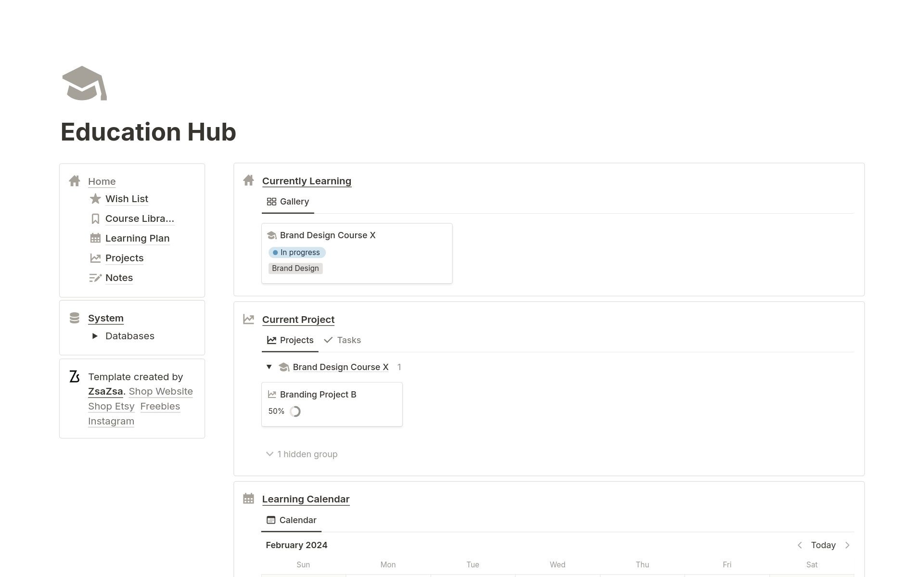Screen dimensions: 924x577
Task: Click the 50% progress ring
Action: pos(295,411)
